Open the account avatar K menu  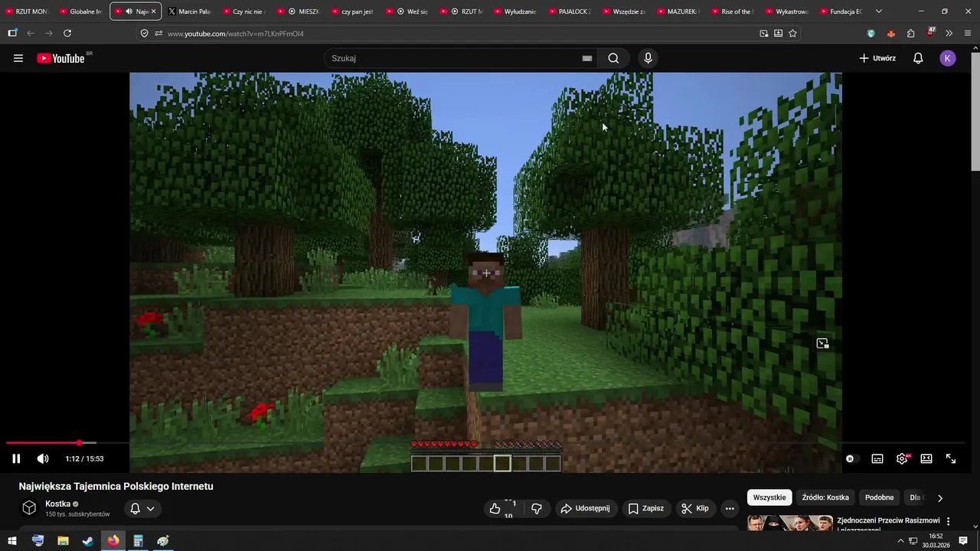948,58
